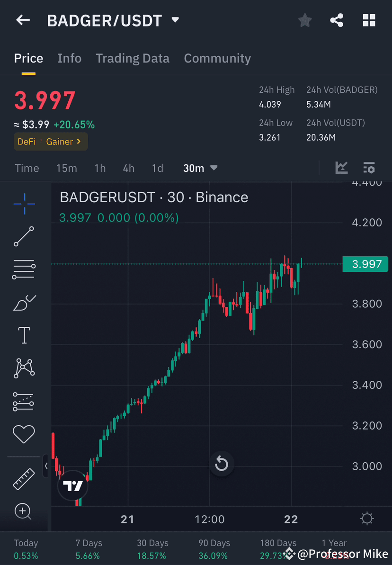Open the Community tab
The image size is (392, 565).
(x=217, y=58)
